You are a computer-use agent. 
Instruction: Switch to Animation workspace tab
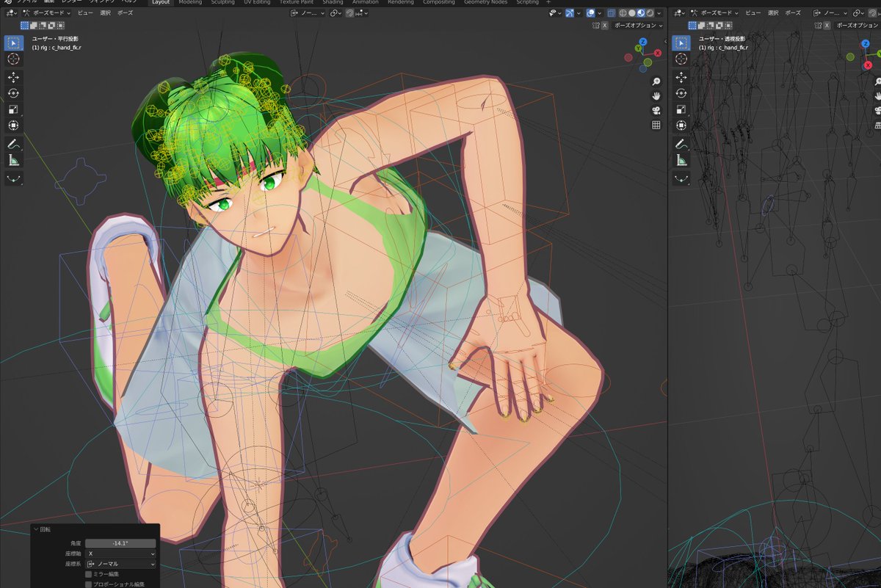(366, 2)
